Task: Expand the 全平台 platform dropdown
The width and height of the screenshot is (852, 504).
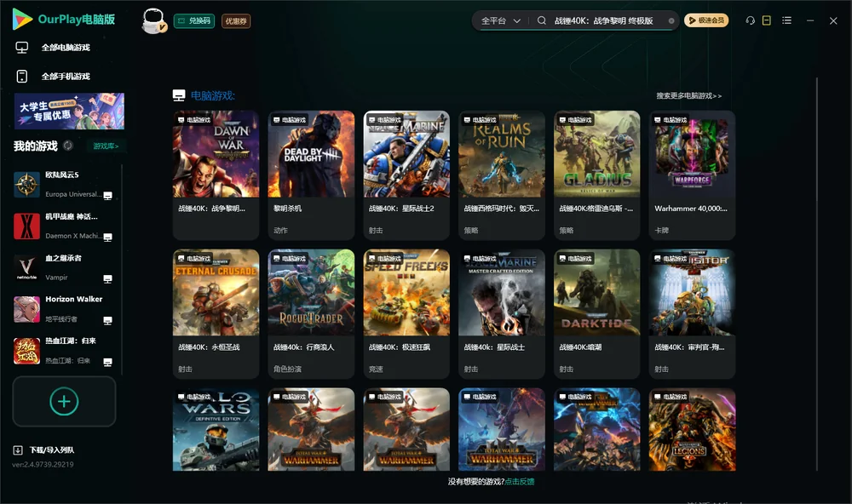Action: (x=500, y=20)
